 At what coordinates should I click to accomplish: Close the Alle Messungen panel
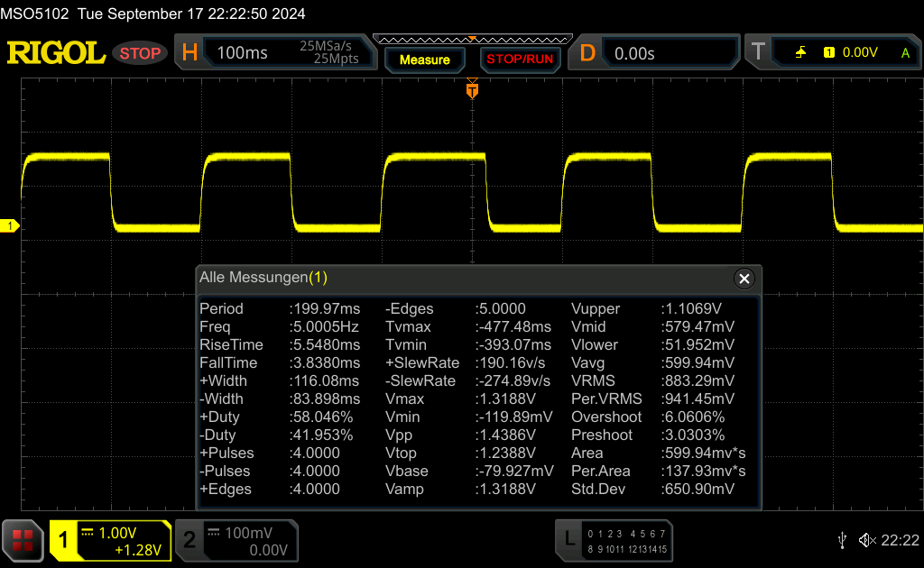744,279
